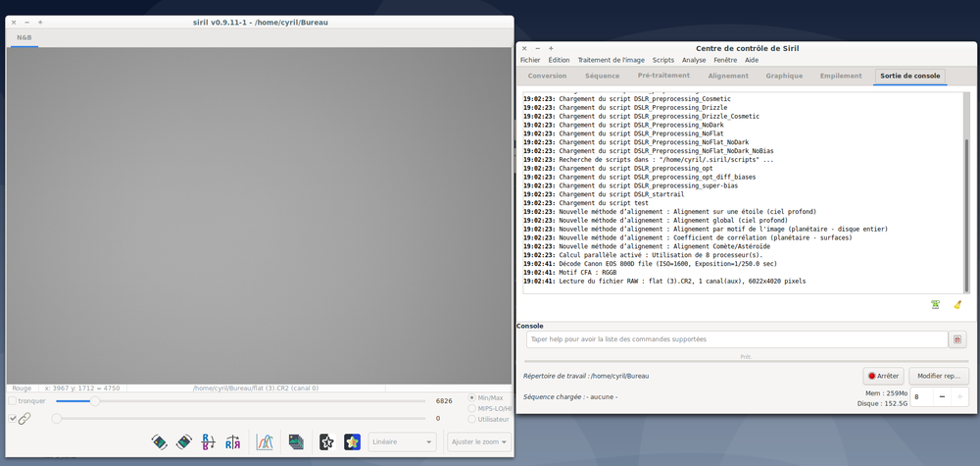Switch to the Alignement tab
The height and width of the screenshot is (466, 980).
tap(728, 76)
